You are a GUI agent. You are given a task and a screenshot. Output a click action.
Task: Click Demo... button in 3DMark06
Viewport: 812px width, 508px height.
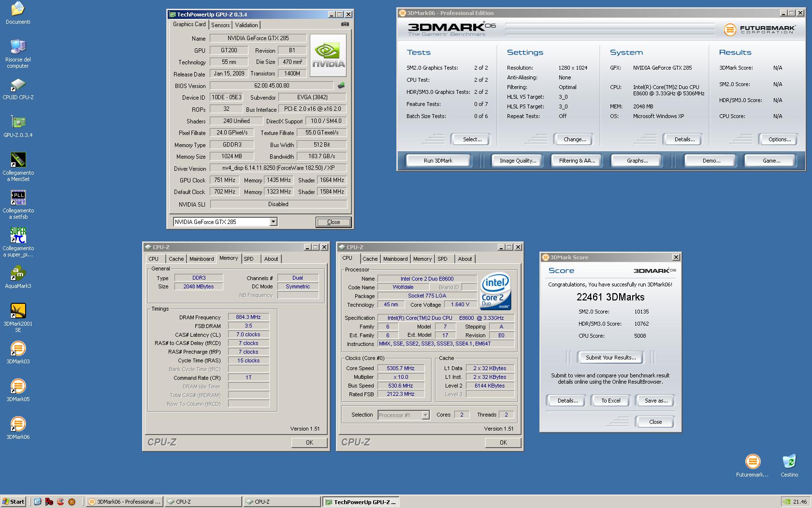pos(711,161)
